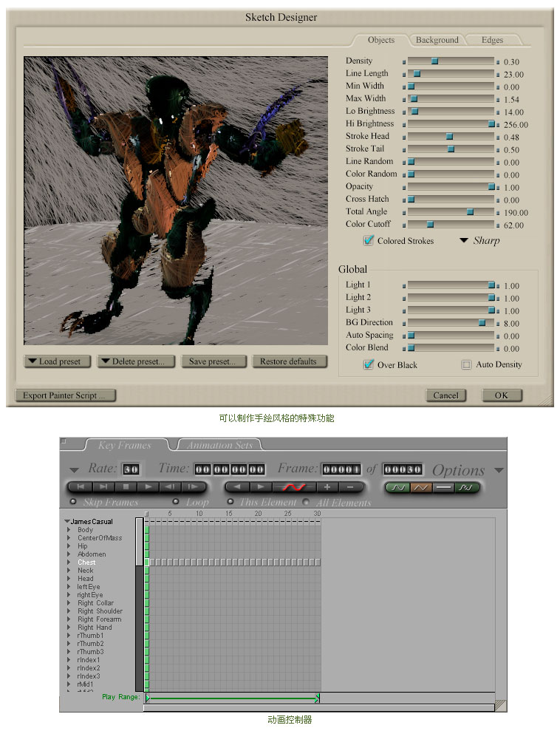Click the add key frame plus button
Image resolution: width=560 pixels, height=731 pixels.
[327, 487]
